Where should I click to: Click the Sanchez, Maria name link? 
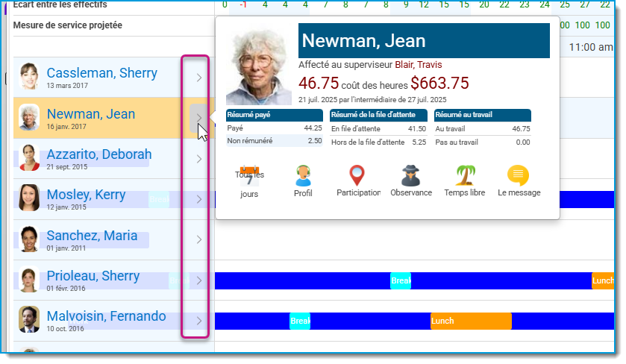point(92,236)
